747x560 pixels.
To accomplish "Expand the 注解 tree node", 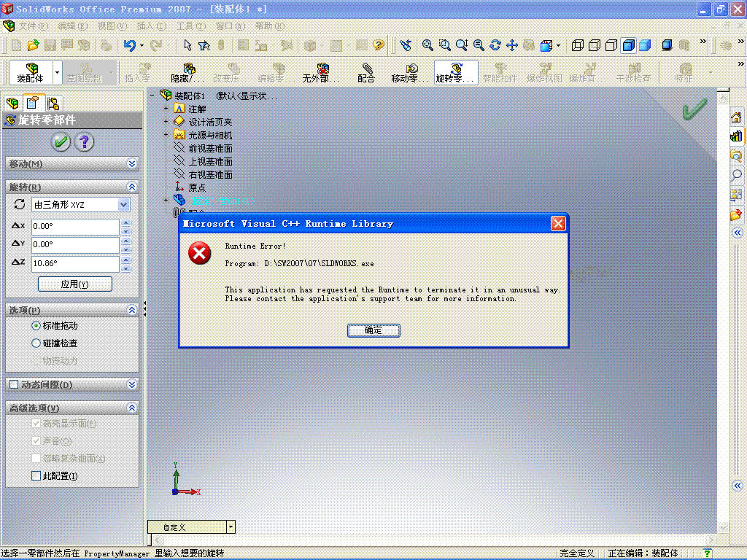I will pyautogui.click(x=166, y=109).
